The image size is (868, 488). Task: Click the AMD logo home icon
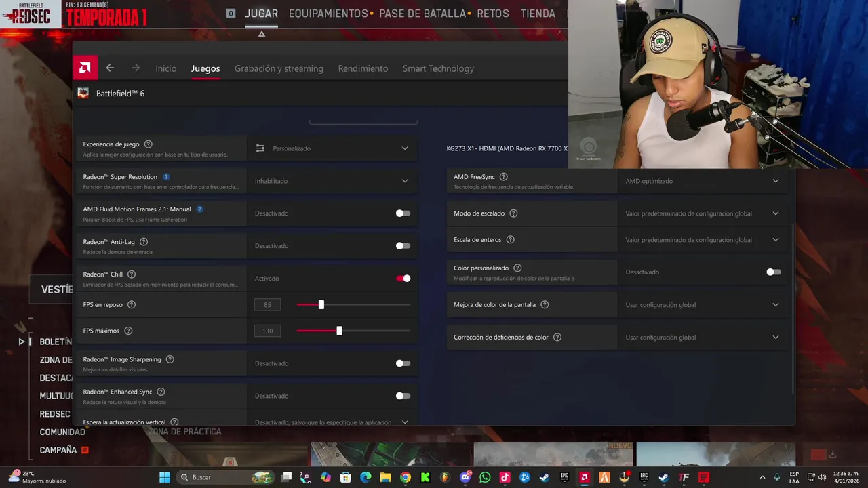[x=85, y=68]
